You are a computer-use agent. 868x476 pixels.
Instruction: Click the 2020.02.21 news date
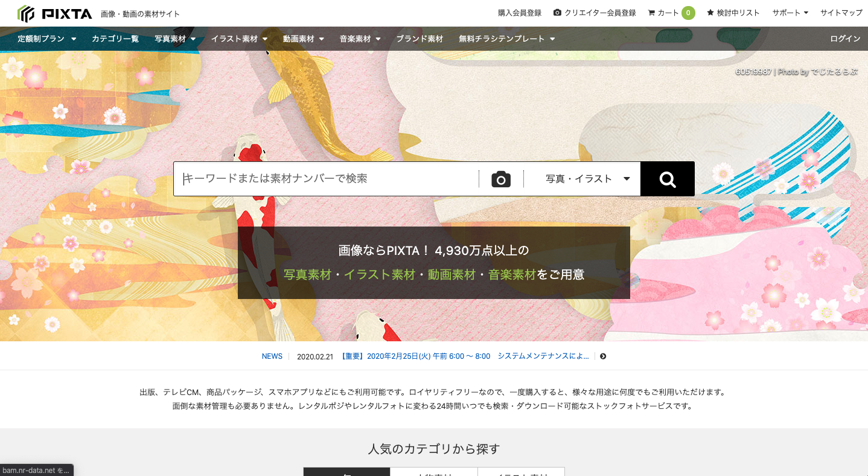tap(315, 356)
